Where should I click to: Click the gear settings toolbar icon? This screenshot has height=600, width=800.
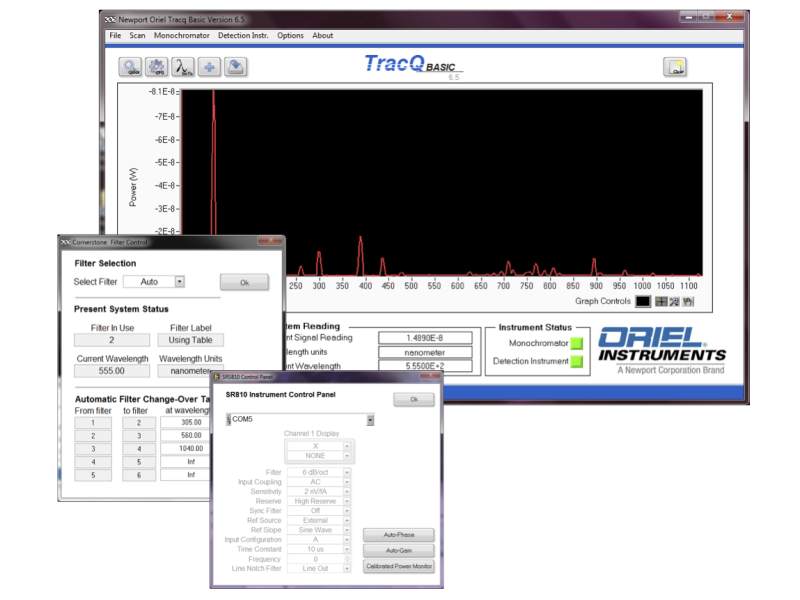pos(157,67)
